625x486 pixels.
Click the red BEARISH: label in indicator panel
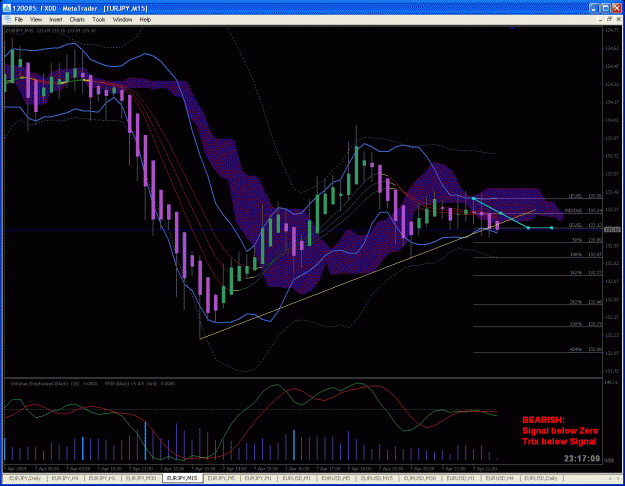pyautogui.click(x=543, y=420)
